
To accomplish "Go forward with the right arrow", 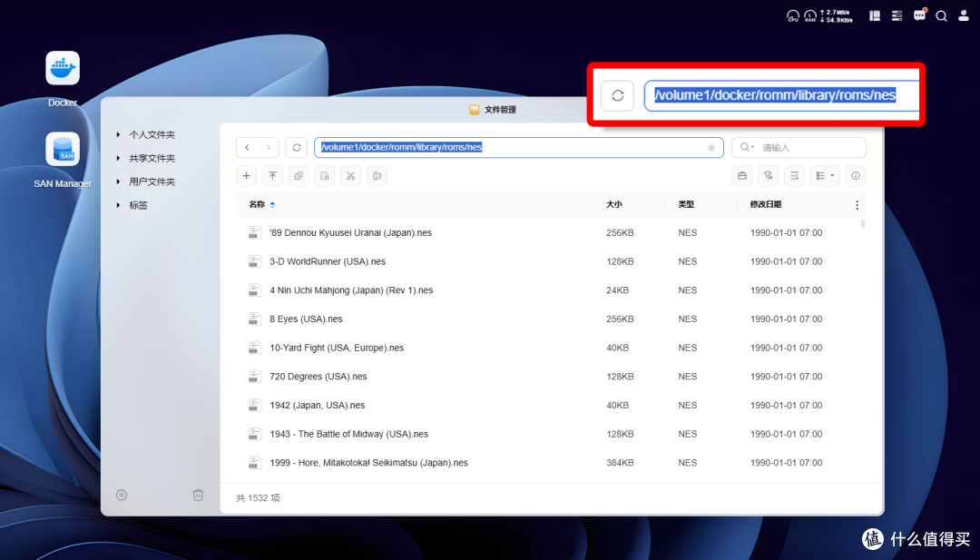I will tap(268, 148).
